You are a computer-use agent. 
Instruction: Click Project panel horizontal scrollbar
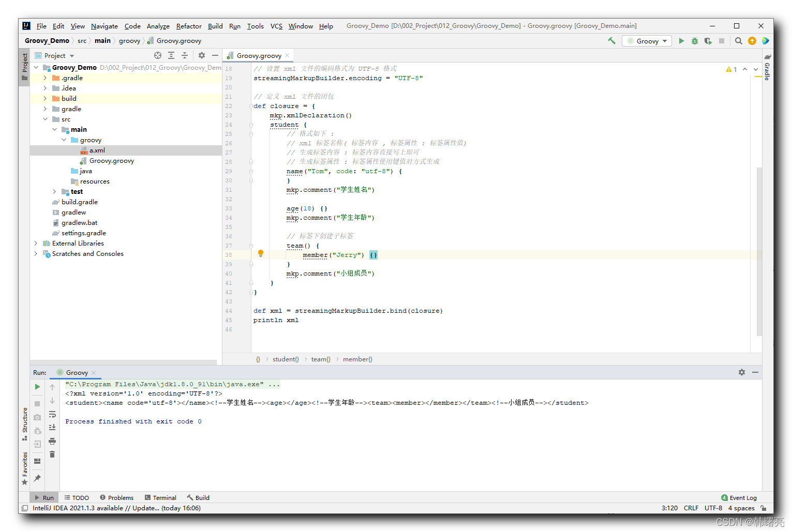click(x=123, y=362)
